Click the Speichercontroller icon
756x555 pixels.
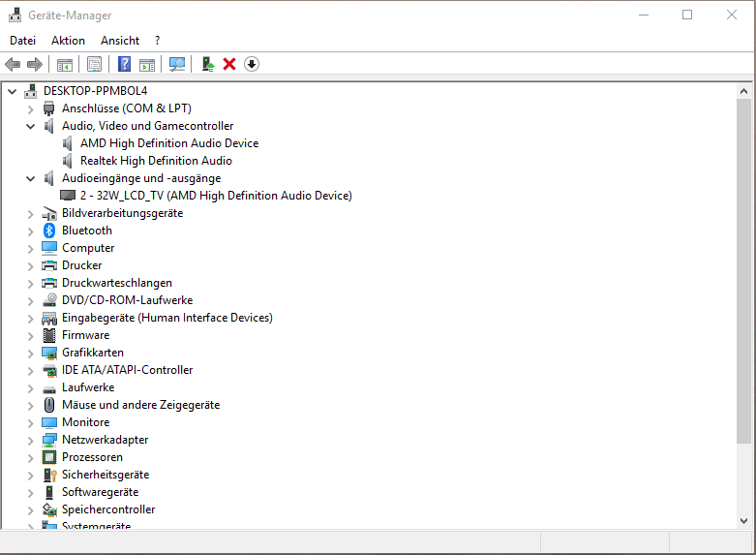coord(49,509)
